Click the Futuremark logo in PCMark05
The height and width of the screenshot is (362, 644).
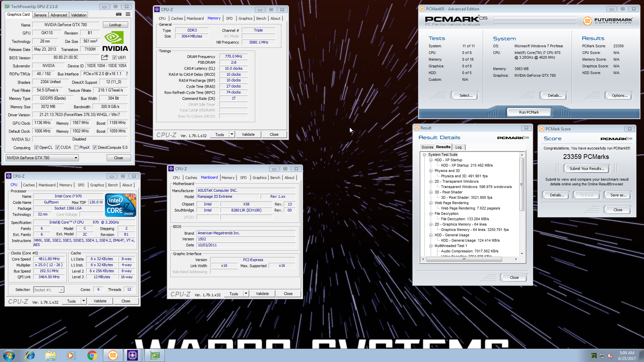click(608, 21)
